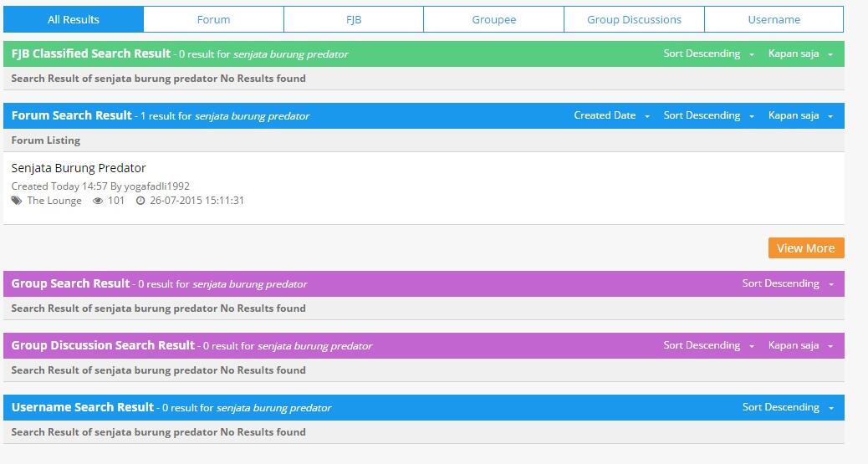The image size is (868, 464).
Task: Click the Group Search Result heading
Action: tap(70, 283)
